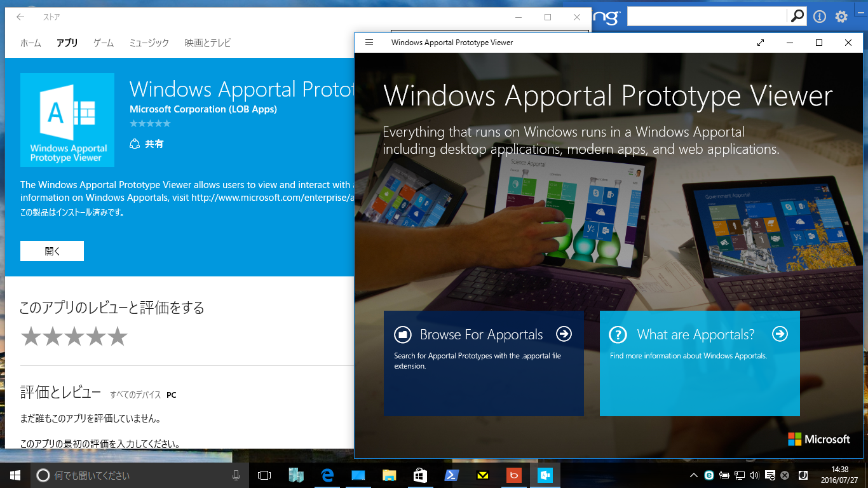Rate the app with the first large star
868x488 pixels.
(x=31, y=337)
